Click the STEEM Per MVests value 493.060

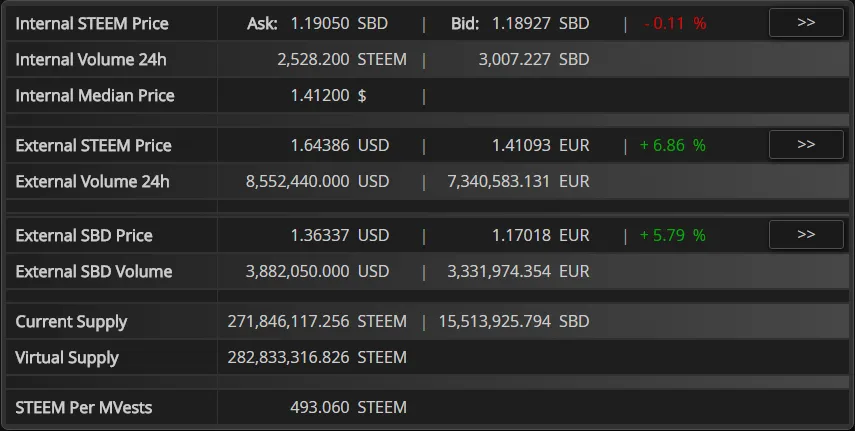click(x=320, y=408)
